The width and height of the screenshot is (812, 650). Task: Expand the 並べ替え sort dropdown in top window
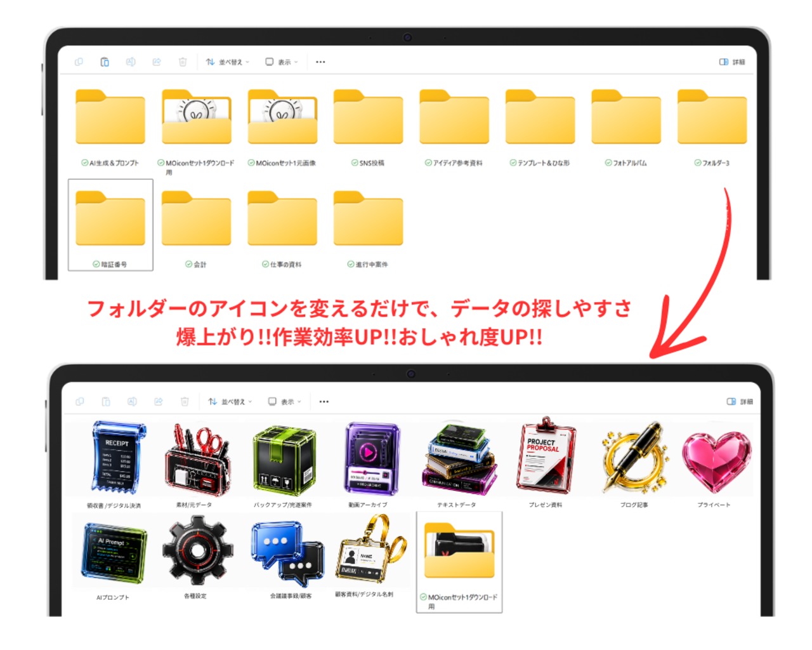[x=227, y=62]
